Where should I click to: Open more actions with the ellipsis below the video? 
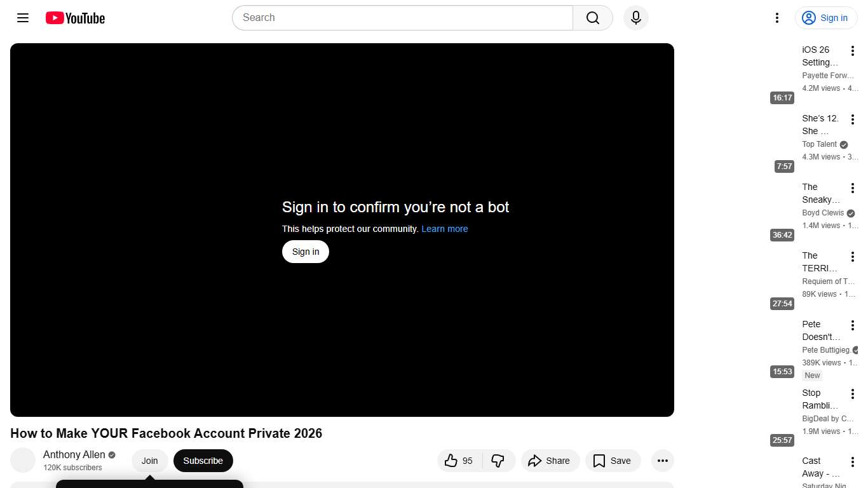pos(662,461)
